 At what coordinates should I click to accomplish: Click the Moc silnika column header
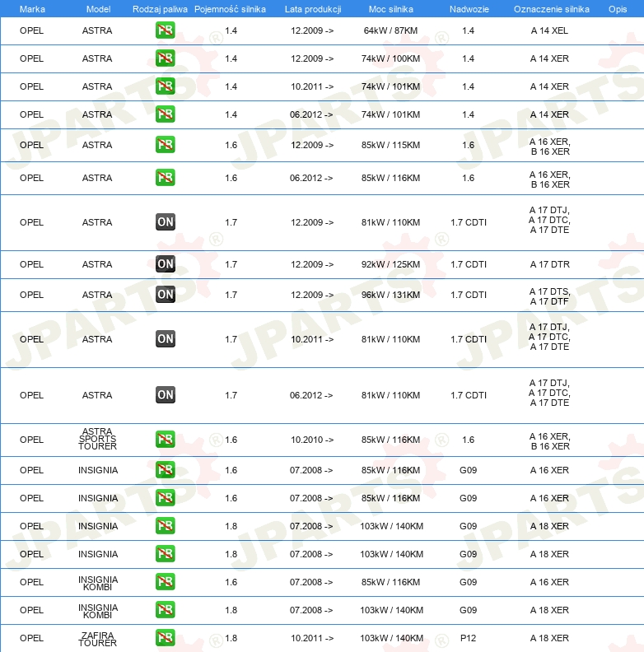coord(391,9)
